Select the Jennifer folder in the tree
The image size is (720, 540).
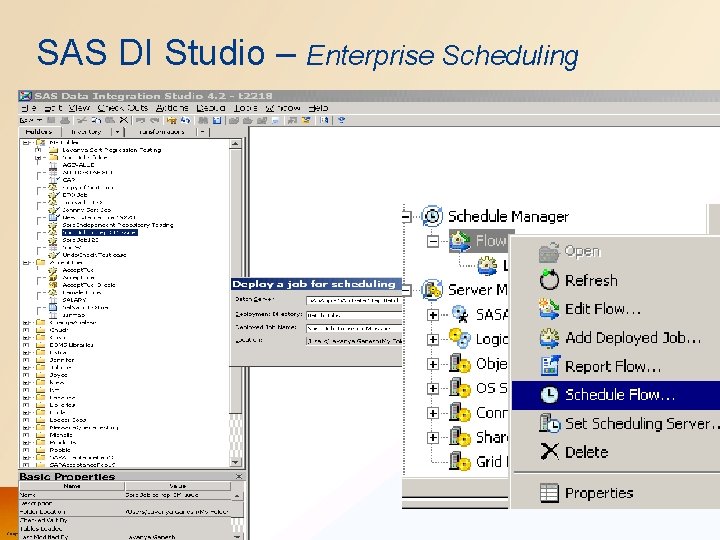point(62,360)
